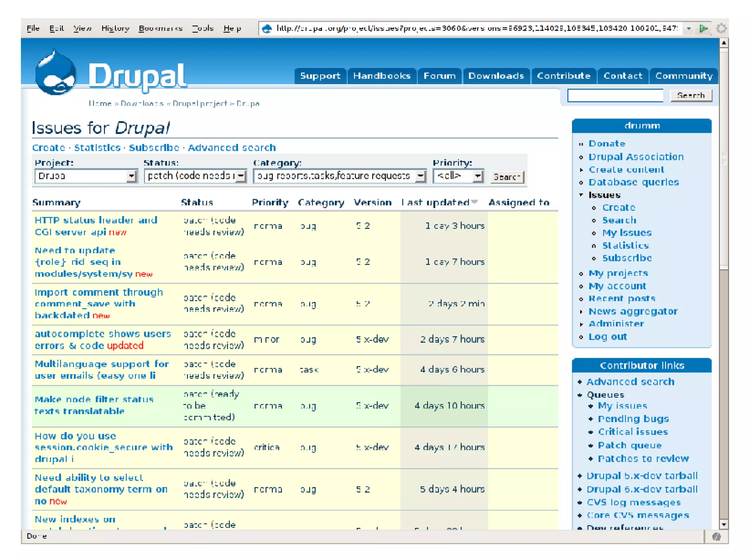Click the issue filter Search button
This screenshot has width=747, height=560.
pos(507,177)
